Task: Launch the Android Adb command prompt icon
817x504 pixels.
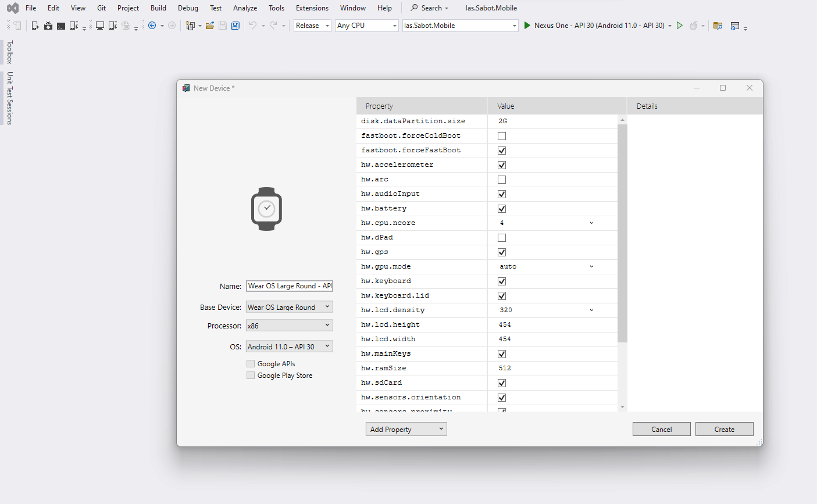Action: [61, 26]
